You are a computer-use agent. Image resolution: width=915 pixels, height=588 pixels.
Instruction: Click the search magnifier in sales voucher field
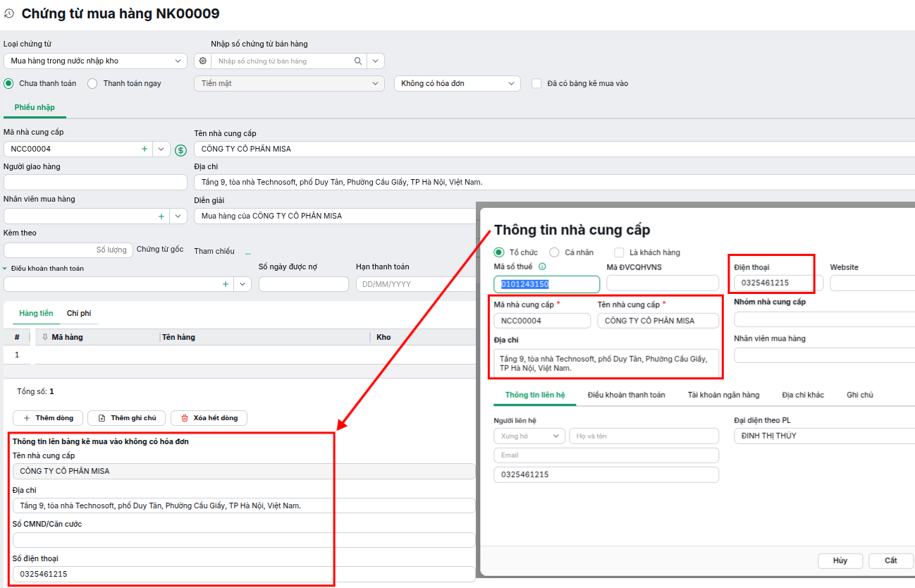tap(358, 61)
